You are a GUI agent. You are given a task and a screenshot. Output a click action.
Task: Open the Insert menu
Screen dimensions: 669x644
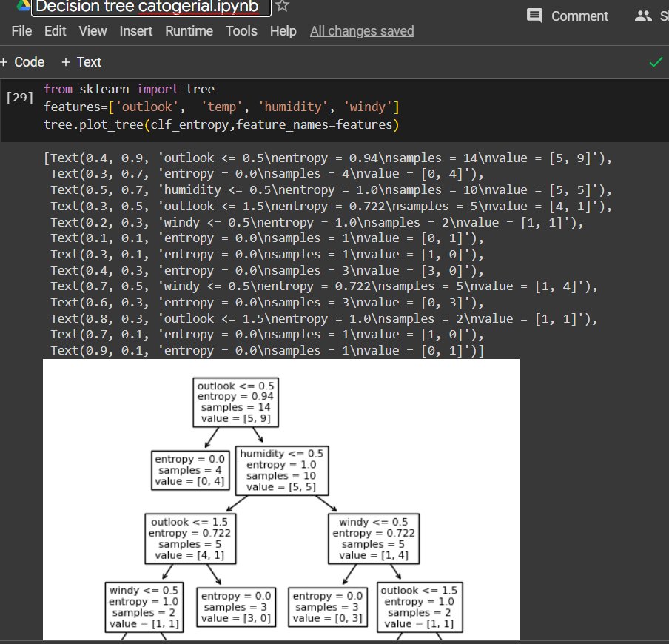coord(135,31)
